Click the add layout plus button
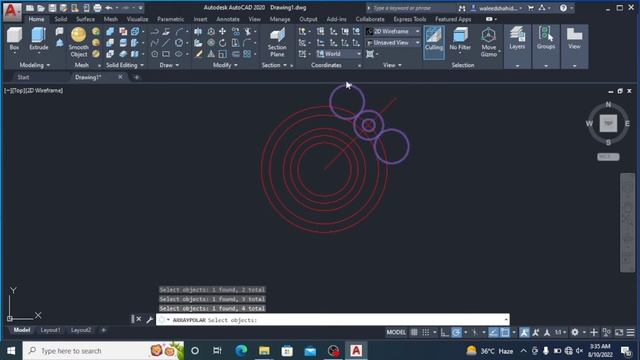 tap(103, 330)
